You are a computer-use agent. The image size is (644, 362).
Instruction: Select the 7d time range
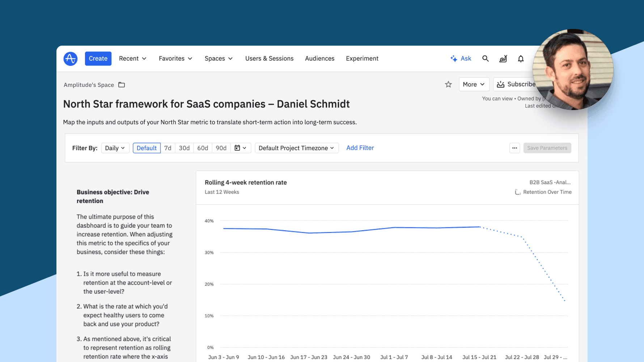coord(168,148)
